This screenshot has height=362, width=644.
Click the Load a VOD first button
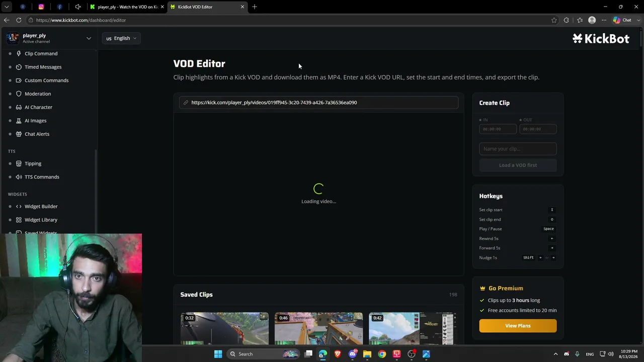pos(518,165)
